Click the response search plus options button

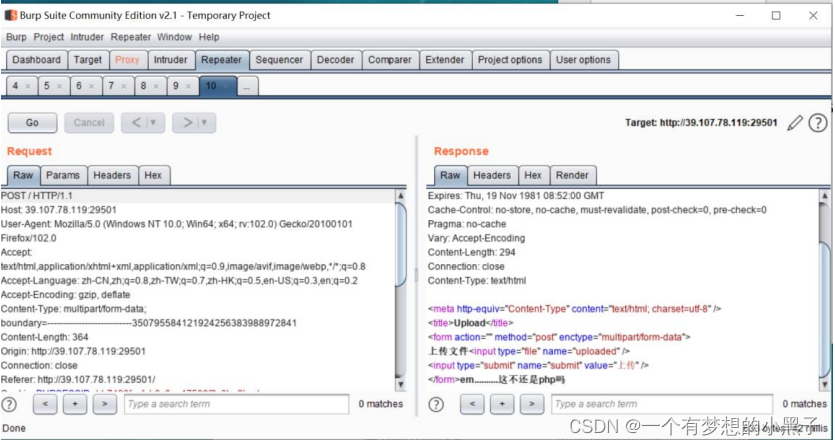502,404
